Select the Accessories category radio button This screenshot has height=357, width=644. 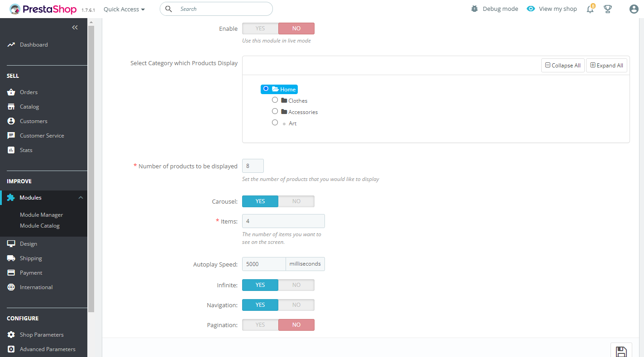(275, 111)
